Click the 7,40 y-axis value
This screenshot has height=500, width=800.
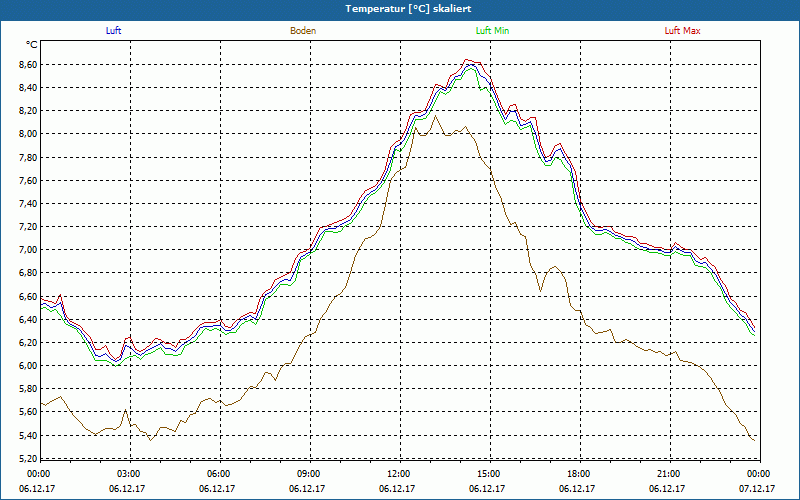pos(28,204)
